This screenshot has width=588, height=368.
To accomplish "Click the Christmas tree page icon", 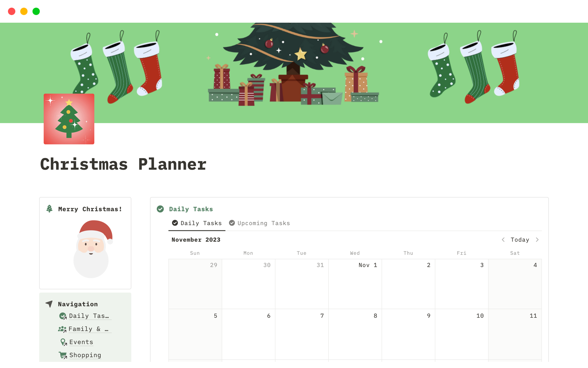I will pos(69,119).
